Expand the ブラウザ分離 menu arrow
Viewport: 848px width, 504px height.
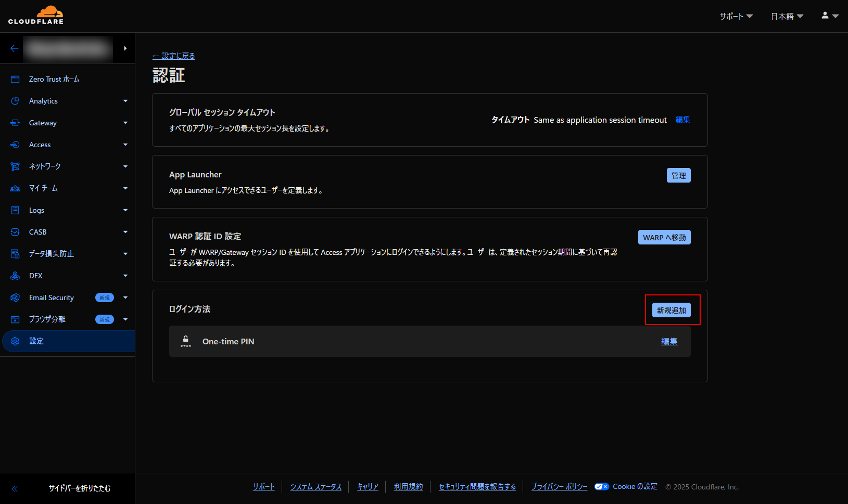click(125, 319)
